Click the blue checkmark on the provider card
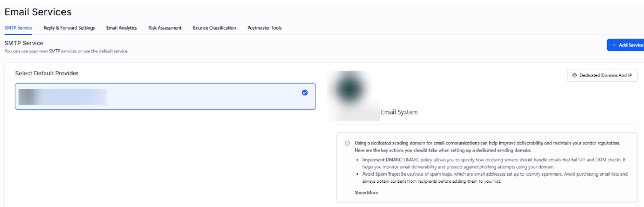Viewport: 644px width, 207px height. tap(305, 92)
